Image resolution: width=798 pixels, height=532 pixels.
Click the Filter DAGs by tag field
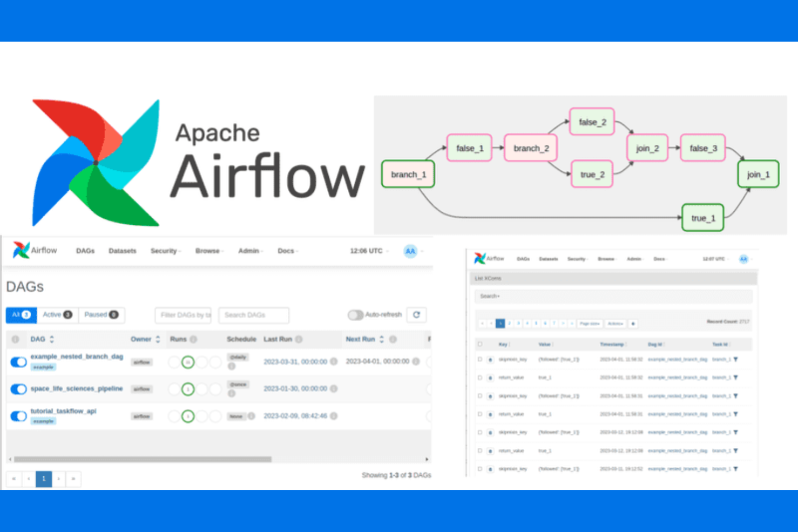pyautogui.click(x=183, y=315)
